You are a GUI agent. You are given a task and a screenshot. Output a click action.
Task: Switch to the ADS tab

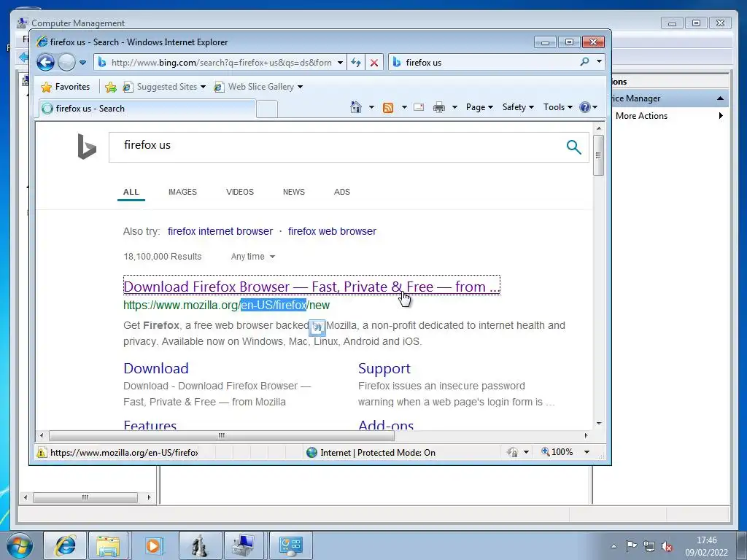pos(341,192)
